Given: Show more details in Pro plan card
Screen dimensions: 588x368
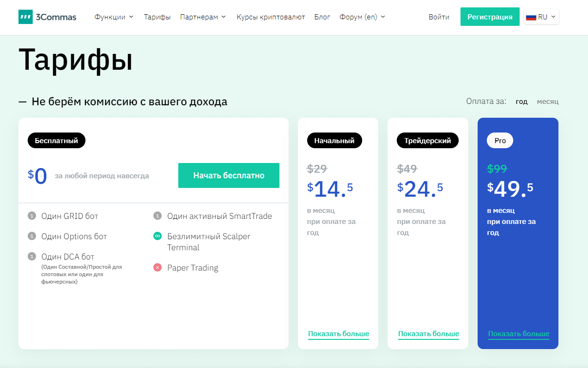Looking at the screenshot, I should click(x=518, y=334).
